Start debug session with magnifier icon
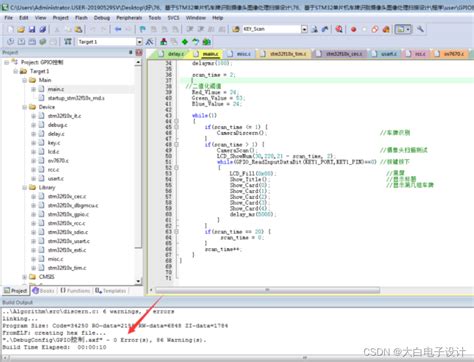The image size is (474, 362). click(339, 29)
